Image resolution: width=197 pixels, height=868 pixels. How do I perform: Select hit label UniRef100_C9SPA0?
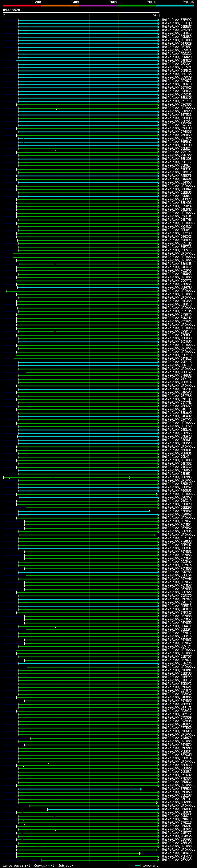(177, 562)
